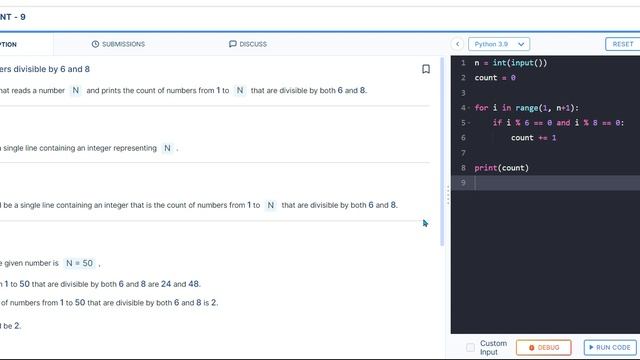Screen dimensions: 640x360
Task: Click the code line print(count)
Action: pos(501,168)
